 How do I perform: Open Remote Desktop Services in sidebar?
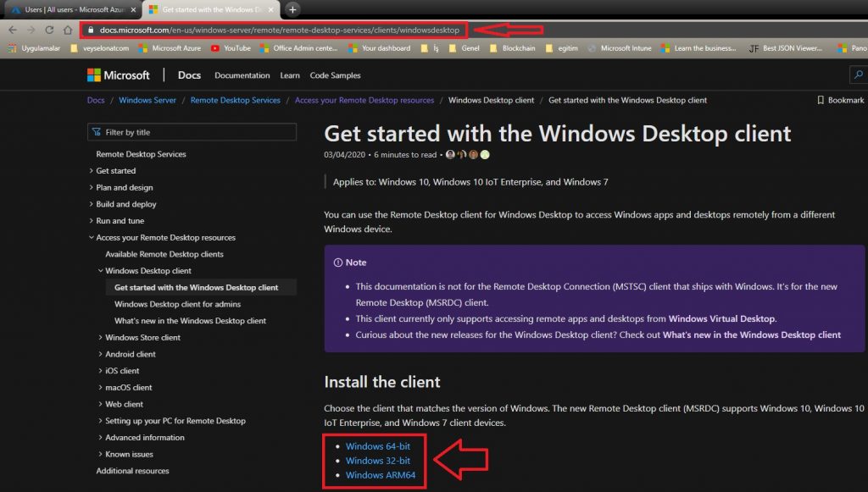pyautogui.click(x=142, y=154)
